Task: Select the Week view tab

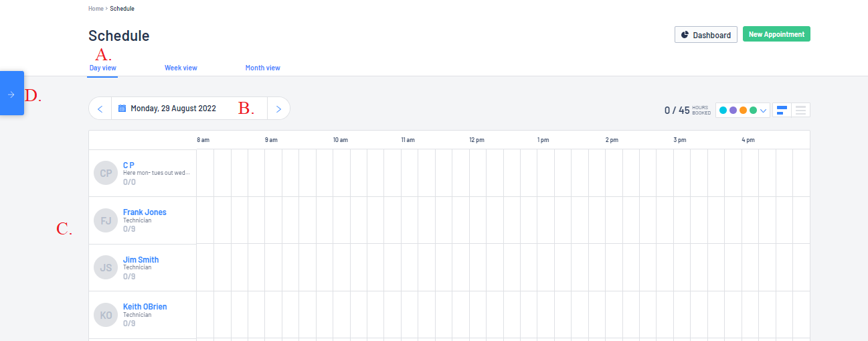Action: pyautogui.click(x=181, y=68)
